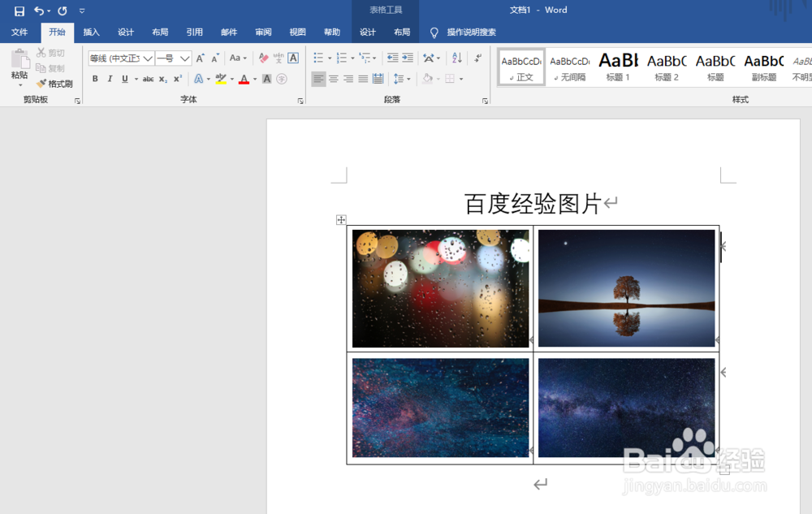Enable justified text alignment

click(361, 79)
